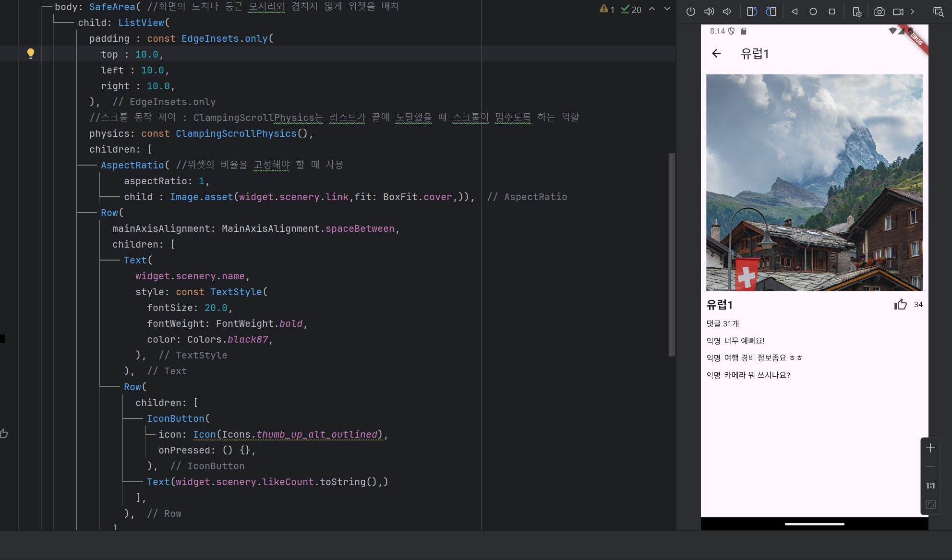Viewport: 952px width, 560px height.
Task: Take an emulator screenshot with camera icon
Action: tap(879, 12)
